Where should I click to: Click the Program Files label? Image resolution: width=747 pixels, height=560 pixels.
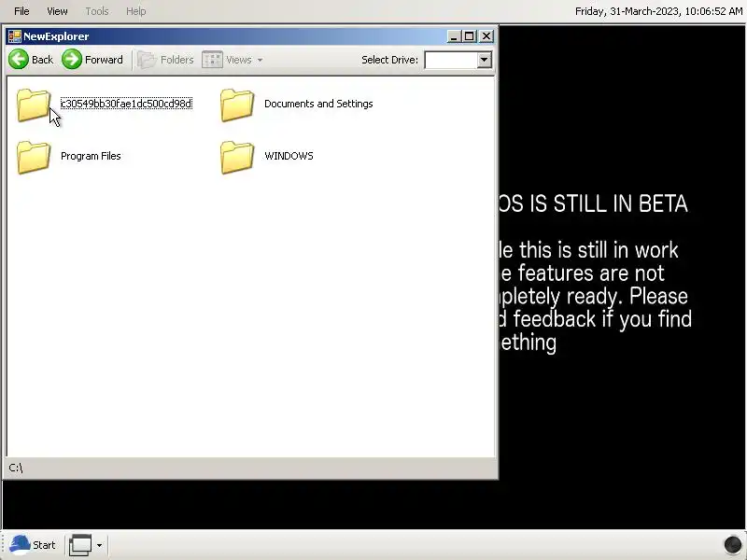click(91, 156)
